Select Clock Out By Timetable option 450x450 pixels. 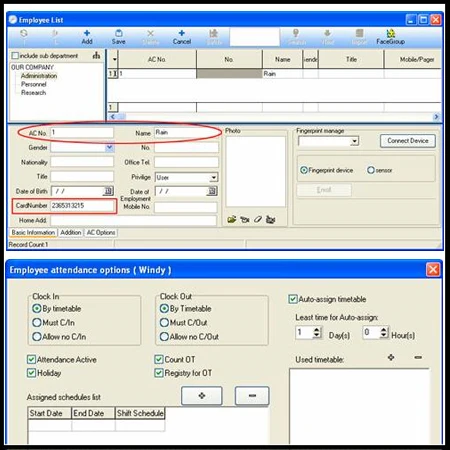coord(164,308)
